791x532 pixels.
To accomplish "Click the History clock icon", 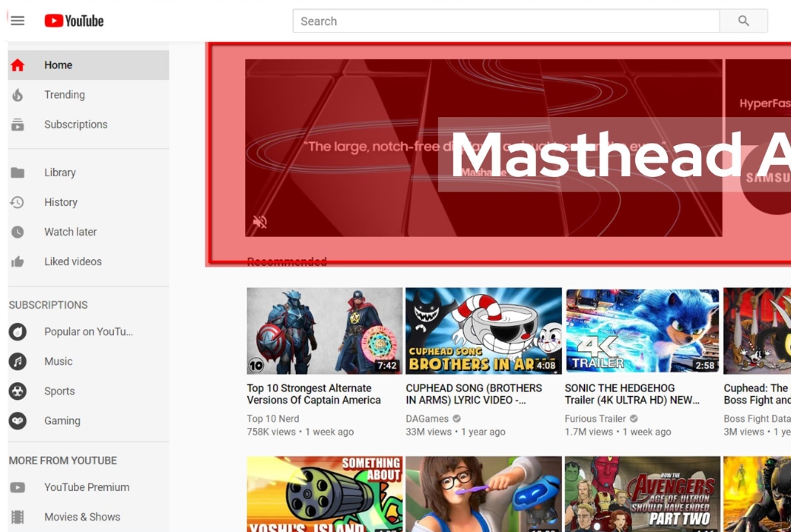I will pyautogui.click(x=17, y=202).
